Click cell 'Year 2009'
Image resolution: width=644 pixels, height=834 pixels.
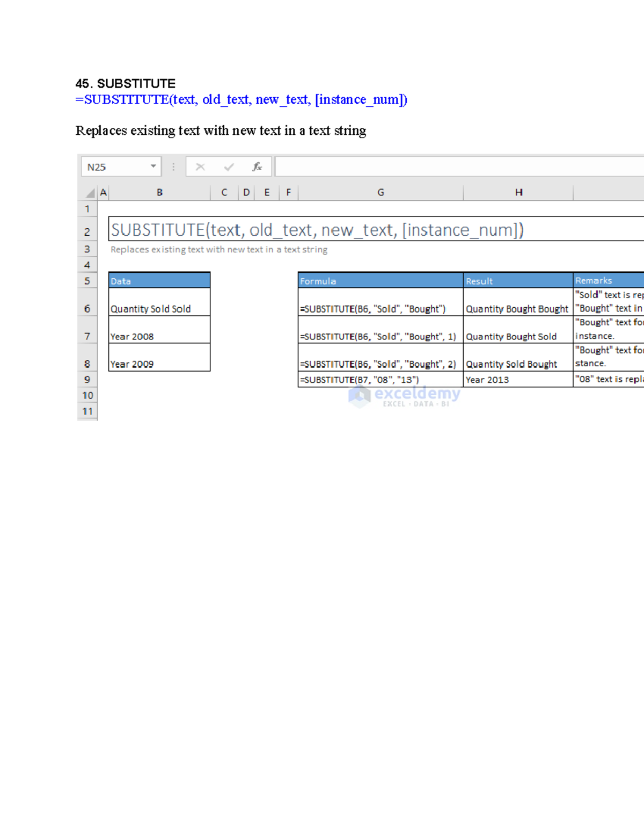[159, 358]
